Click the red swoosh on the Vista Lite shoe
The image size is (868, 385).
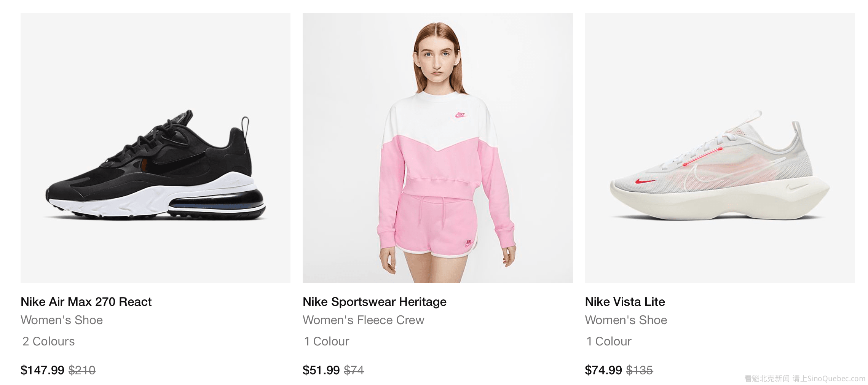[645, 181]
